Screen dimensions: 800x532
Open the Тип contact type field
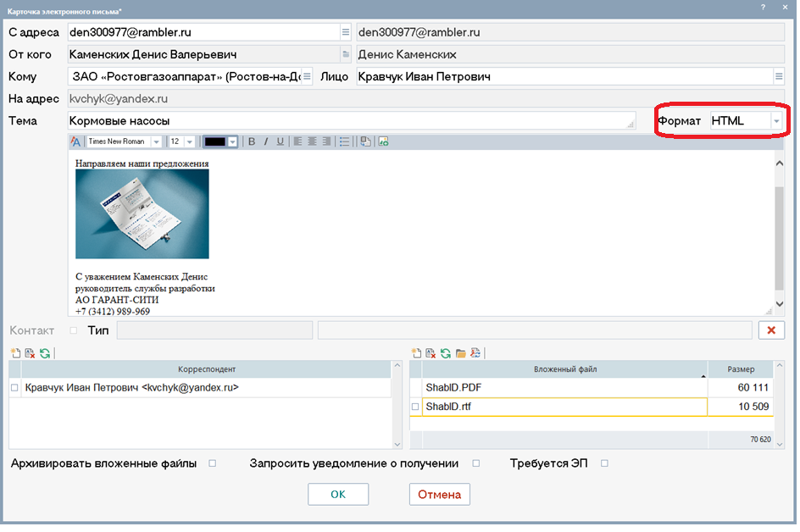point(214,330)
